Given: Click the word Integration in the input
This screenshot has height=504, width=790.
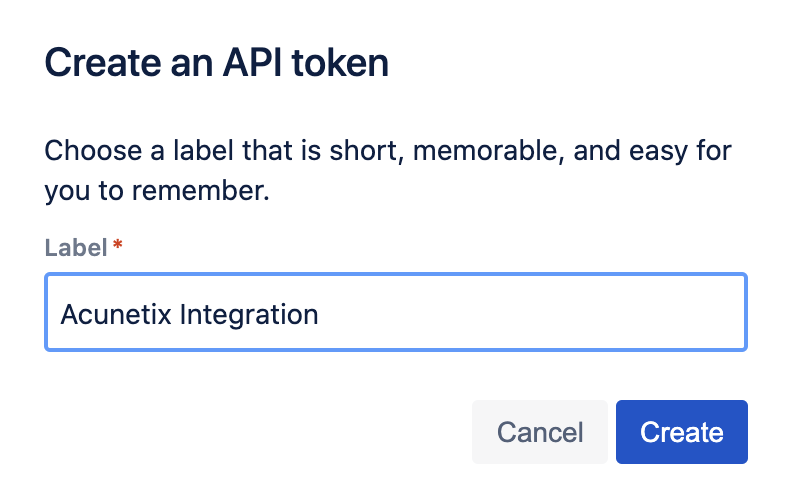Looking at the screenshot, I should [x=249, y=316].
